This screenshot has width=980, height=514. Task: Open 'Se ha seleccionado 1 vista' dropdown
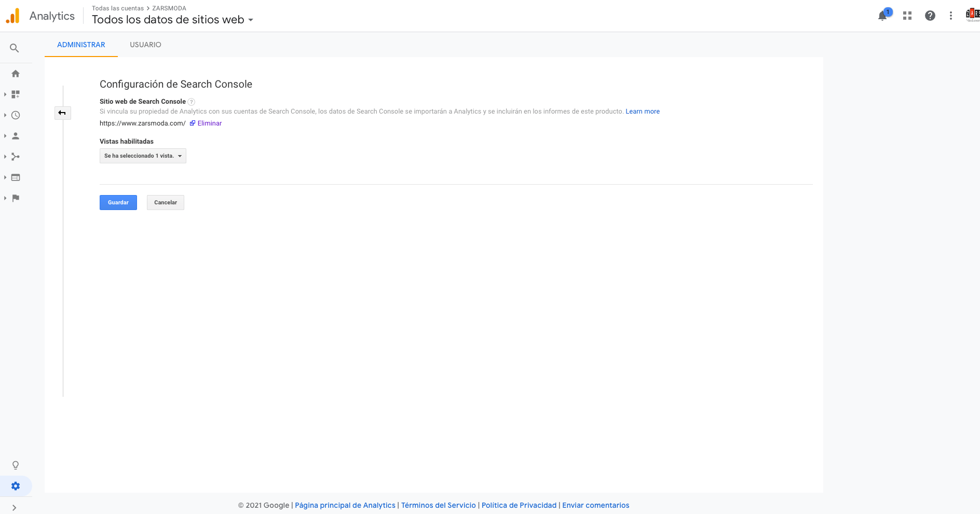coord(143,156)
